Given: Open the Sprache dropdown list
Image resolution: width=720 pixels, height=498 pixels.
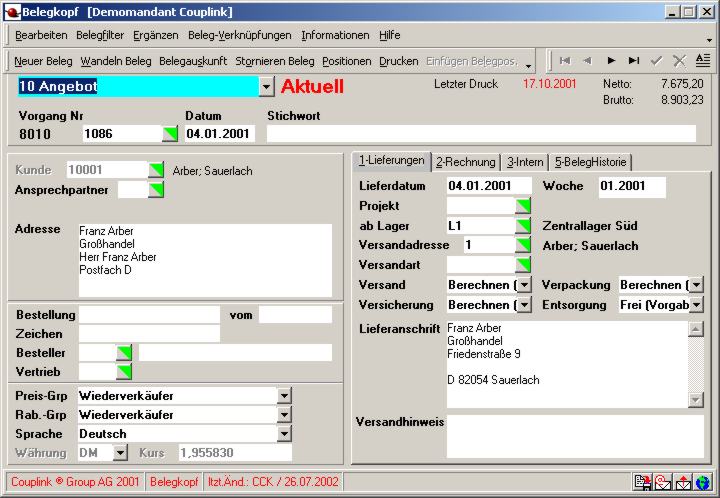Looking at the screenshot, I should click(284, 434).
